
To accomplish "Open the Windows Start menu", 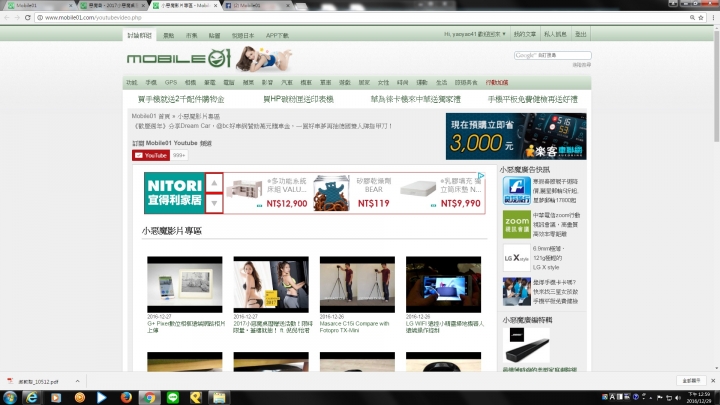I will [10, 397].
